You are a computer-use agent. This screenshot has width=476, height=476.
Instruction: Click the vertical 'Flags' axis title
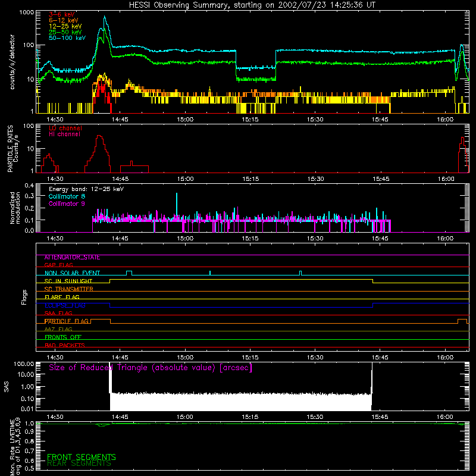click(x=24, y=297)
